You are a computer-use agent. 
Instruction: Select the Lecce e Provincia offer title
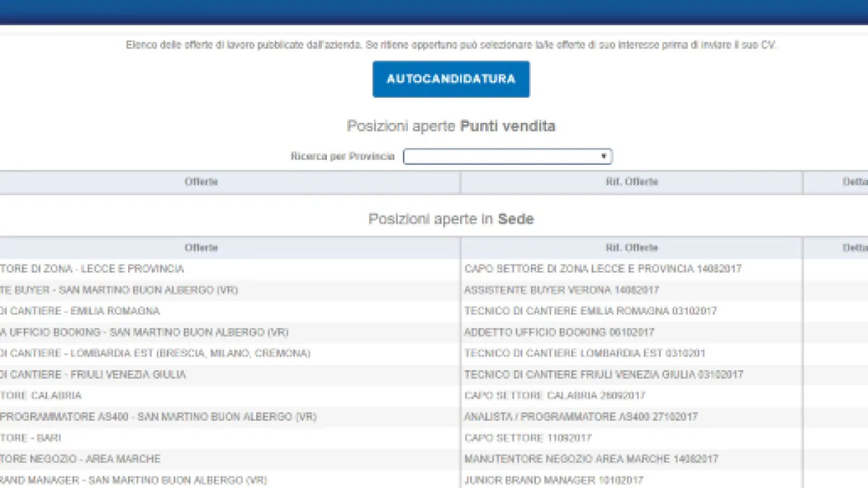click(92, 269)
